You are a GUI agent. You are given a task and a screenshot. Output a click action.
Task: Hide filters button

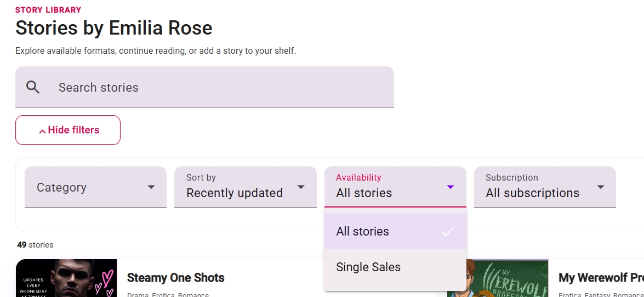[x=68, y=130]
